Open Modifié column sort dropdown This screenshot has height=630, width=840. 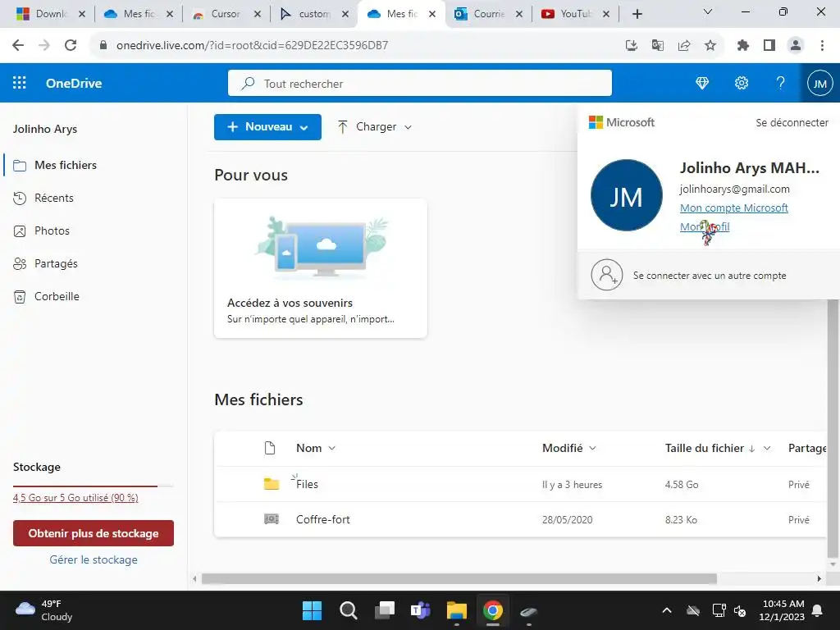click(x=592, y=448)
